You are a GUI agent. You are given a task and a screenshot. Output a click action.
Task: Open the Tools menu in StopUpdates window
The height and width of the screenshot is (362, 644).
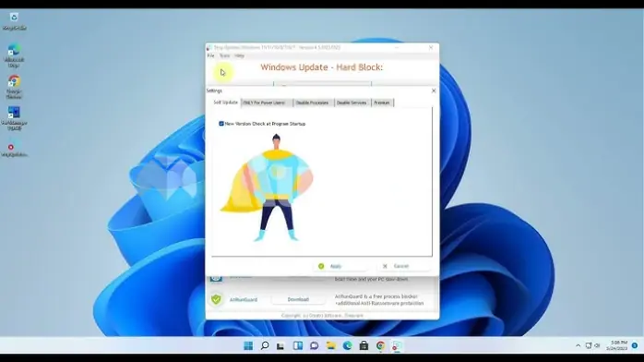[224, 55]
